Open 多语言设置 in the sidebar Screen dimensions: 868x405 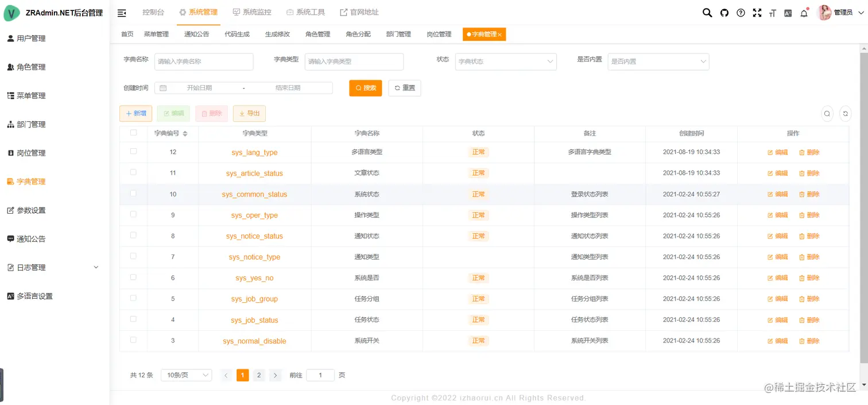click(55, 296)
